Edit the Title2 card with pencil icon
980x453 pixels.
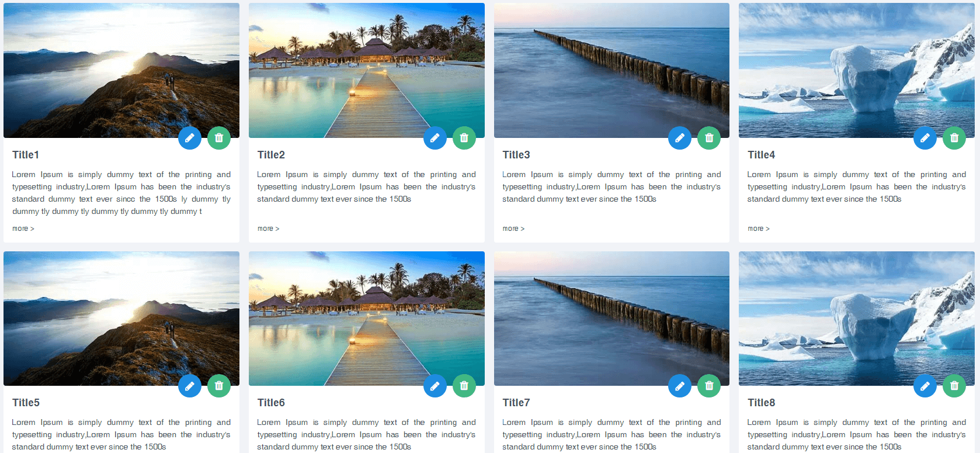point(435,138)
